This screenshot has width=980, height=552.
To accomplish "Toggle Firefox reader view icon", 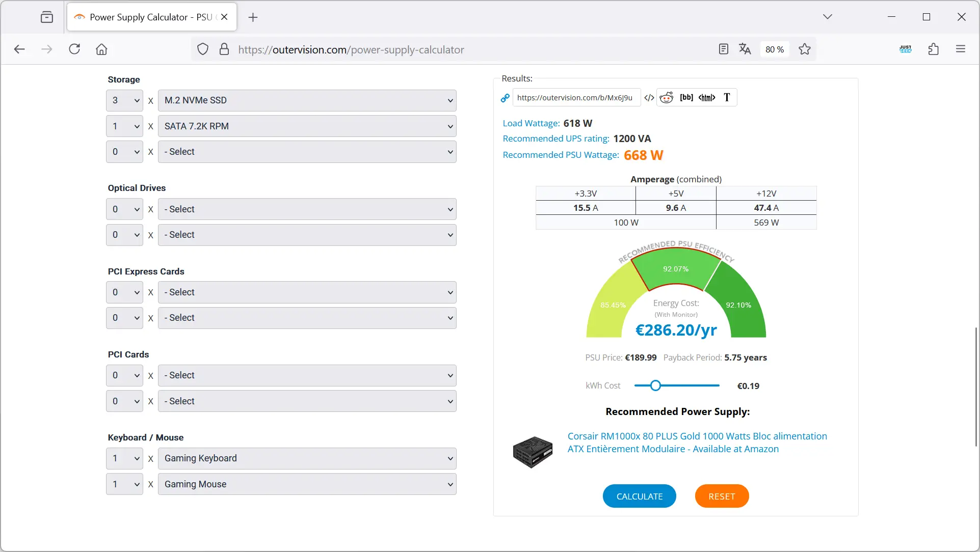I will point(723,49).
